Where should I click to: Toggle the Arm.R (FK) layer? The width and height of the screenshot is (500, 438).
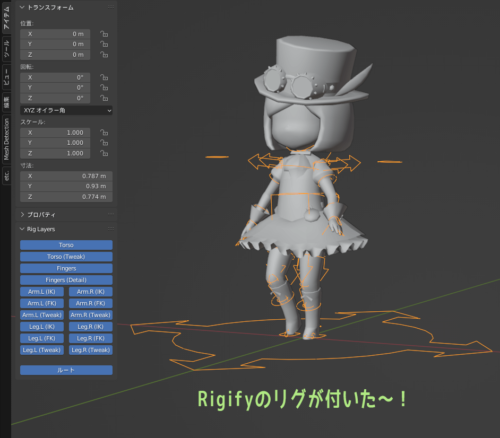pos(91,303)
